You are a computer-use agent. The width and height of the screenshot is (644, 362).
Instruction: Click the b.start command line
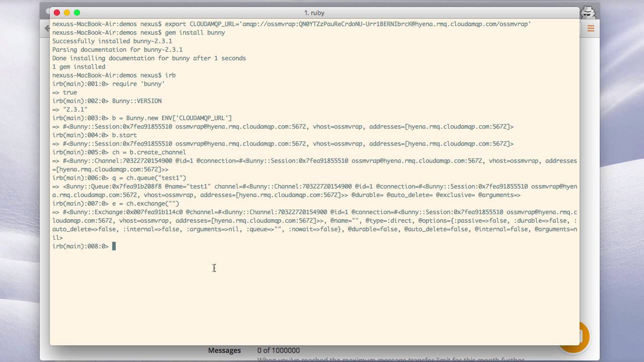coord(95,135)
